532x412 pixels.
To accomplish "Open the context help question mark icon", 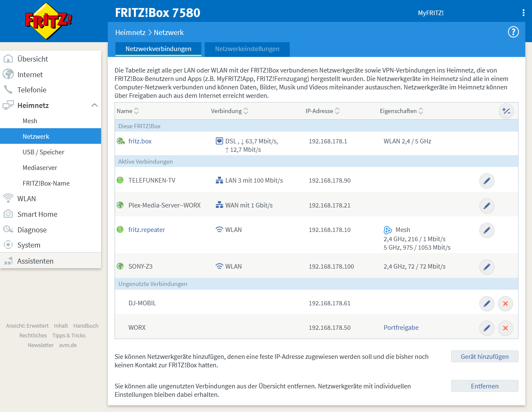I will (x=513, y=32).
